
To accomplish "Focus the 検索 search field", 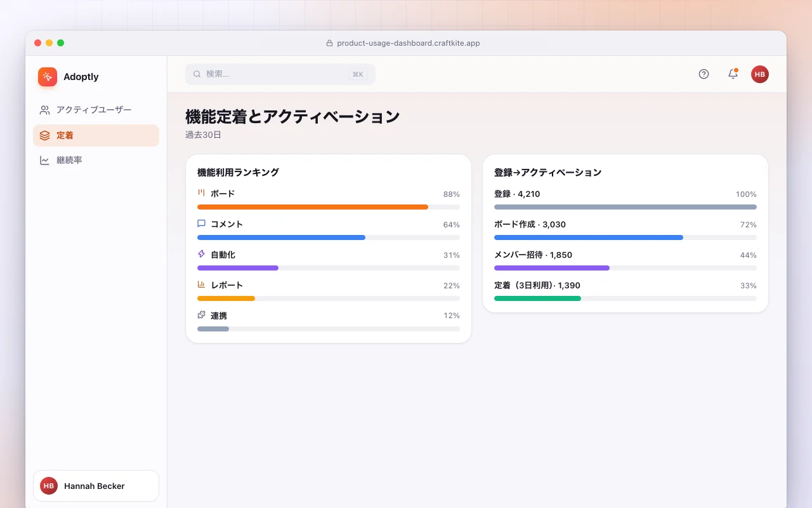I will (x=280, y=74).
